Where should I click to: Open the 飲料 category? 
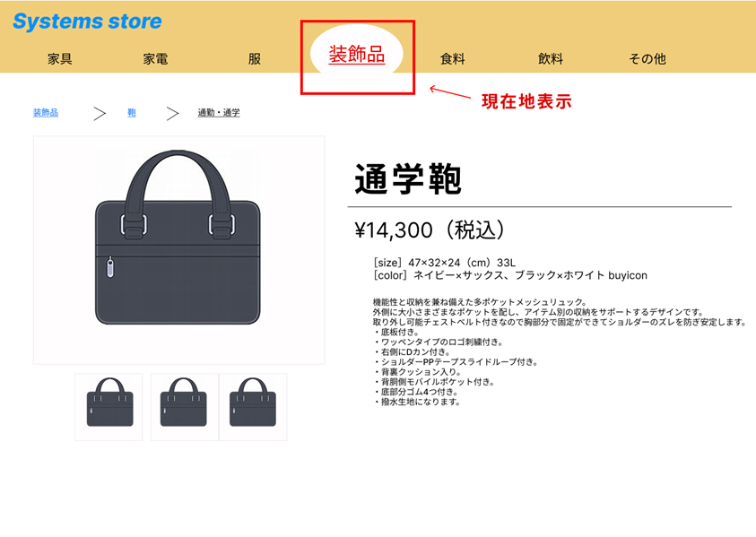[x=551, y=59]
